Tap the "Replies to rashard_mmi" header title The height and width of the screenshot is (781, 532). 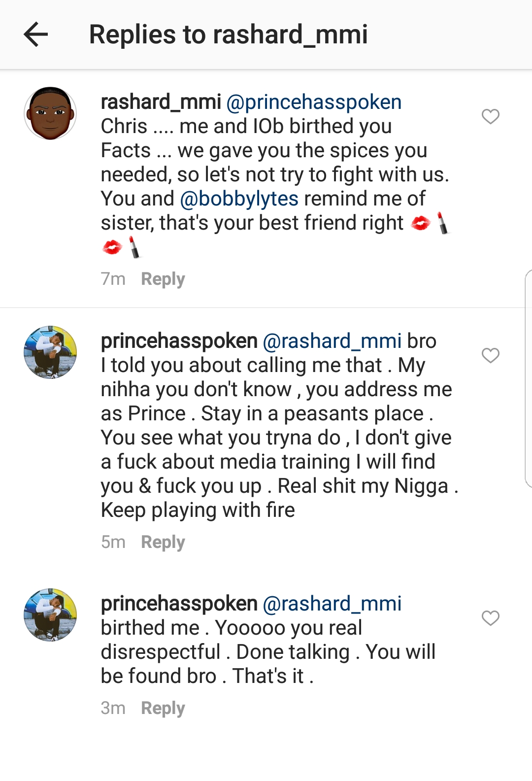[228, 34]
